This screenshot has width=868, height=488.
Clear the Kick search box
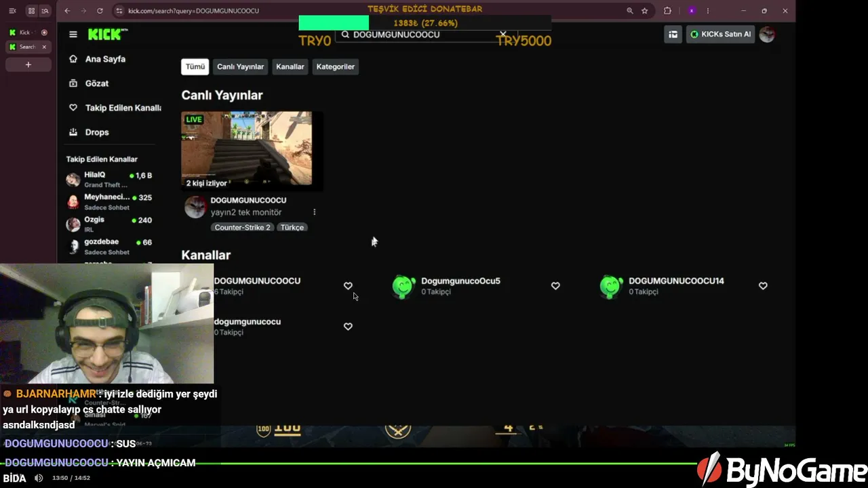[503, 34]
